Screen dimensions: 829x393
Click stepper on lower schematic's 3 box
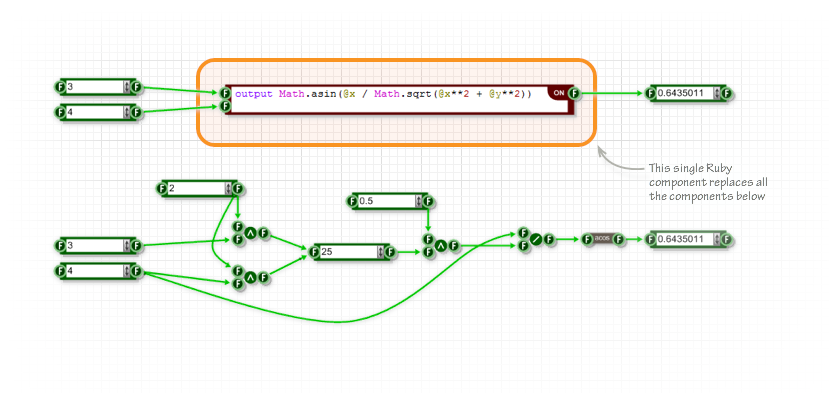click(x=126, y=245)
